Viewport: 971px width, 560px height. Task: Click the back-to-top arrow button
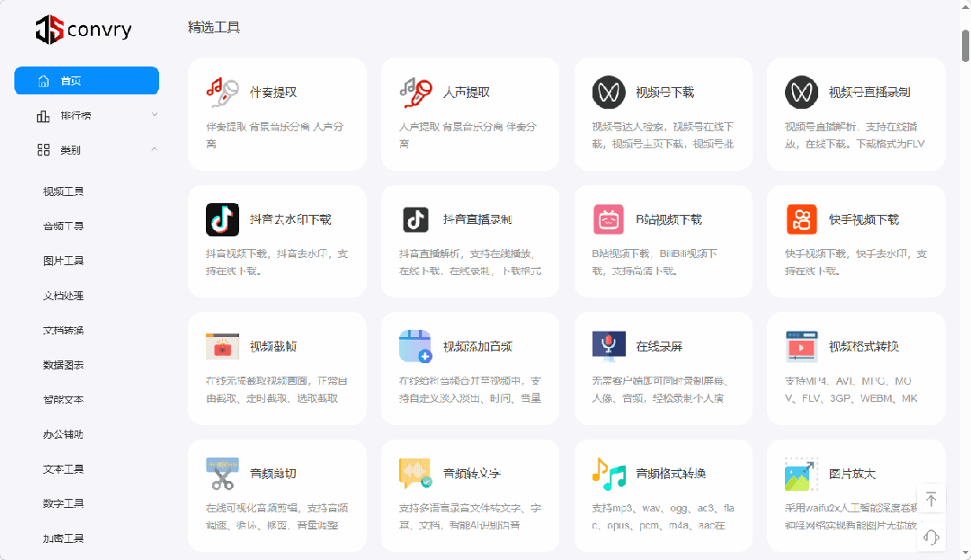click(931, 497)
